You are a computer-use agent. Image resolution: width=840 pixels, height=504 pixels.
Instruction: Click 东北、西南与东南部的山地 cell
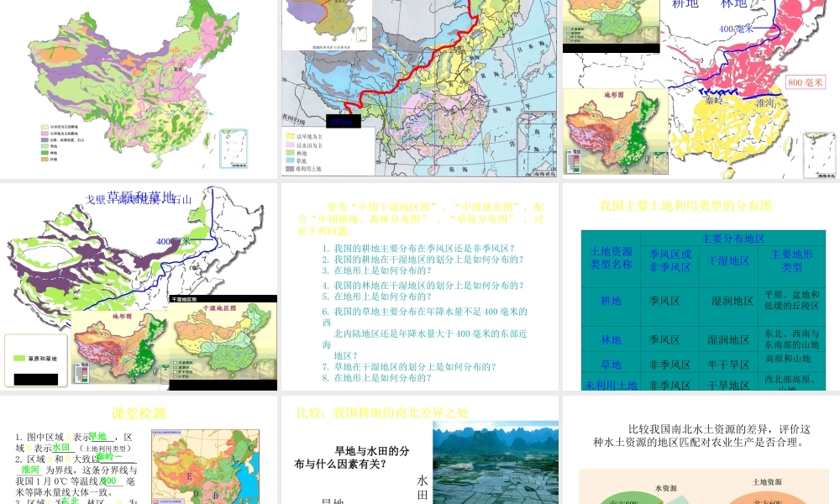point(792,339)
